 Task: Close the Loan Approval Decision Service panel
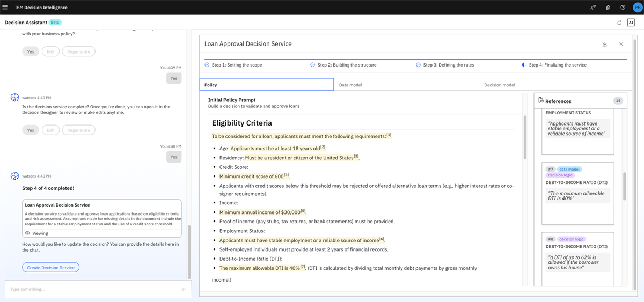point(621,44)
